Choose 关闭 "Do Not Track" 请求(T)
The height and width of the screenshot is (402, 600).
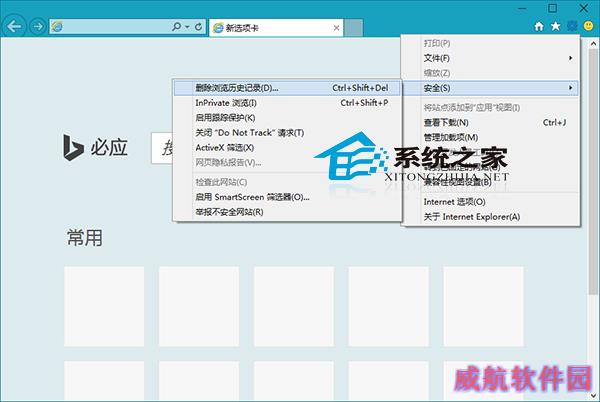pos(287,133)
